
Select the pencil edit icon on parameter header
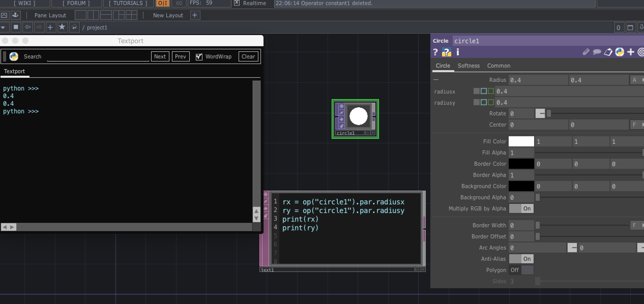tap(586, 52)
